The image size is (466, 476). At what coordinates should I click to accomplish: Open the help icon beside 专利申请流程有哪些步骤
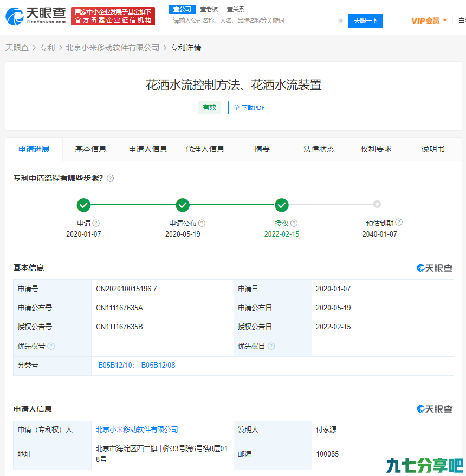tap(111, 178)
